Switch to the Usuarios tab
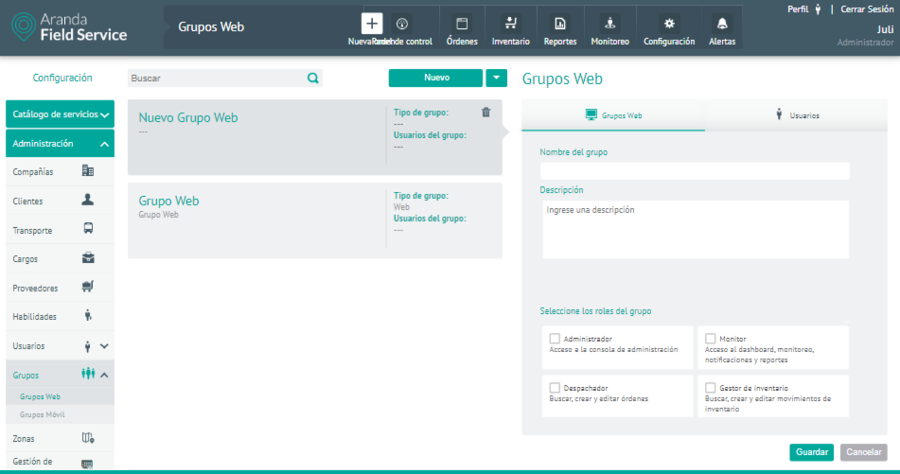The width and height of the screenshot is (900, 474). click(796, 115)
